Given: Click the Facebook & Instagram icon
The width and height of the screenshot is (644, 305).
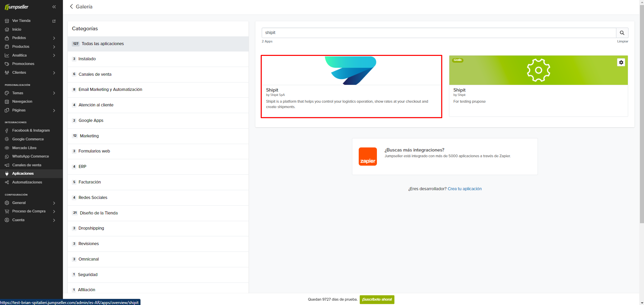Looking at the screenshot, I should (x=7, y=131).
